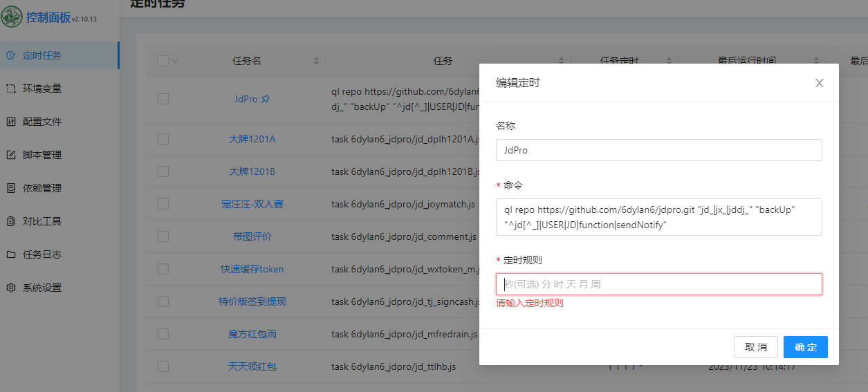The image size is (868, 392).
Task: Click the clock icon beside 定时任务
Action: [11, 55]
